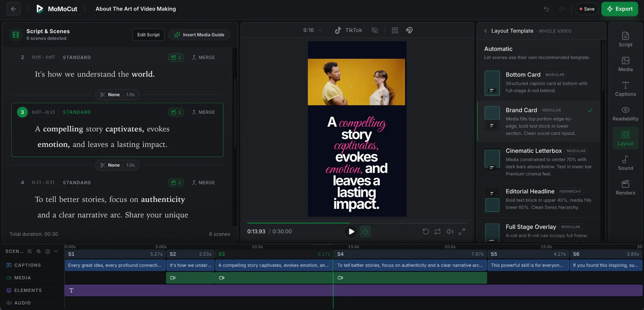
Task: Open the Renders sidebar tab
Action: pos(625,188)
